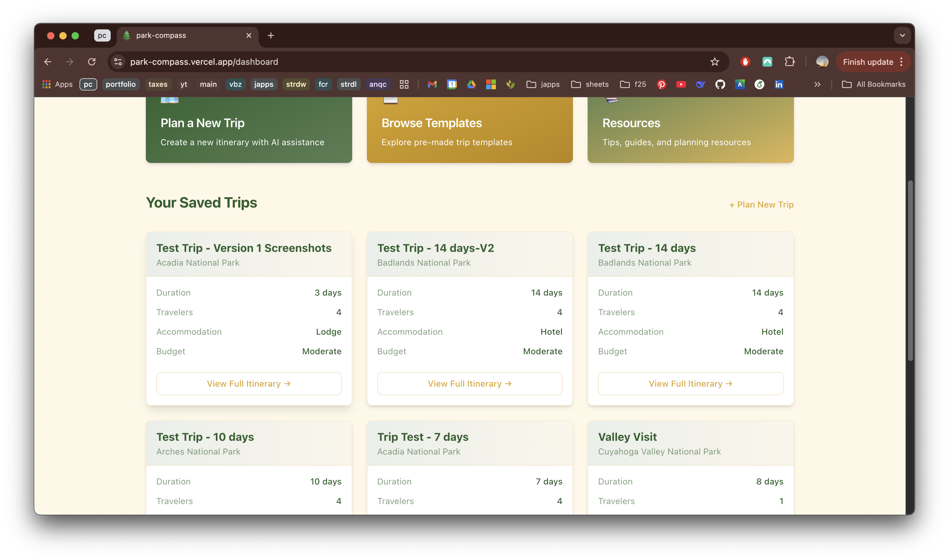Viewport: 949px width, 560px height.
Task: Open the Pinterest bookmark
Action: [x=662, y=85]
